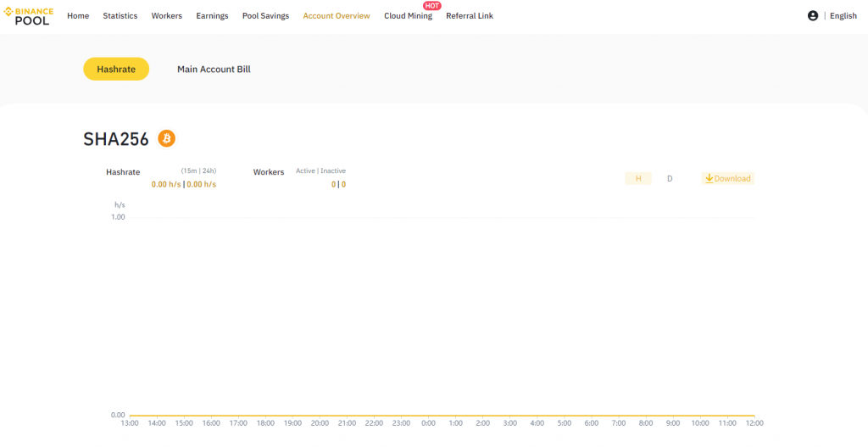Click the 15m hashrate value 0.00 h/s
Image resolution: width=868 pixels, height=447 pixels.
[x=166, y=184]
